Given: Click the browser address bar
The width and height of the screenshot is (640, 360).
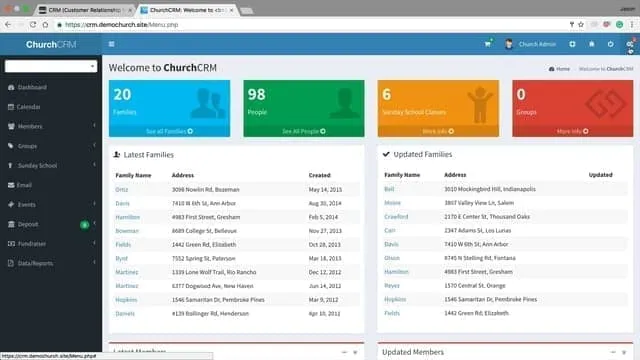Looking at the screenshot, I should [x=310, y=24].
